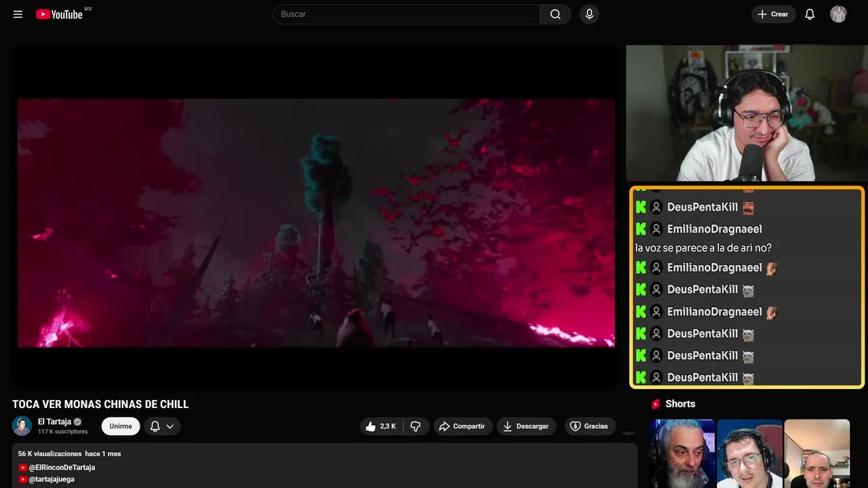Open the Short with the man wearing glasses and headphones
This screenshot has height=488, width=868.
749,453
